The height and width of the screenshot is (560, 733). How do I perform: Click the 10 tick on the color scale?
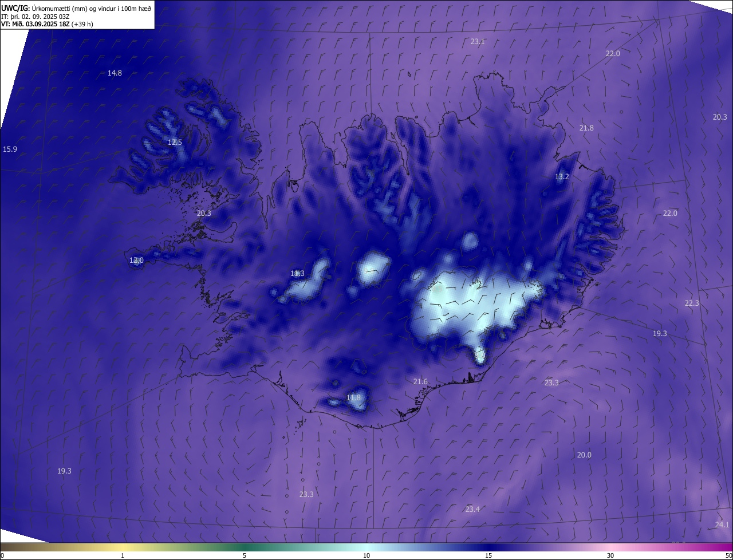[x=366, y=555]
